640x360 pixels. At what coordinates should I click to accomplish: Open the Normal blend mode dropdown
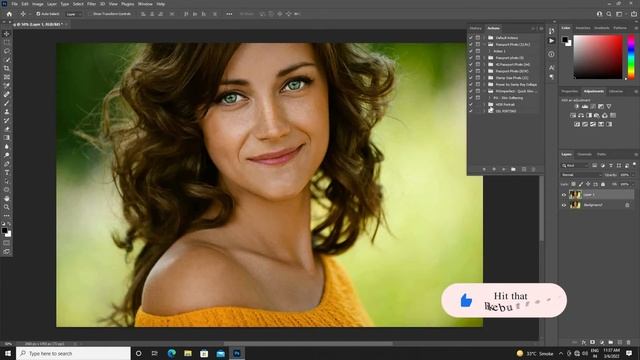[581, 175]
